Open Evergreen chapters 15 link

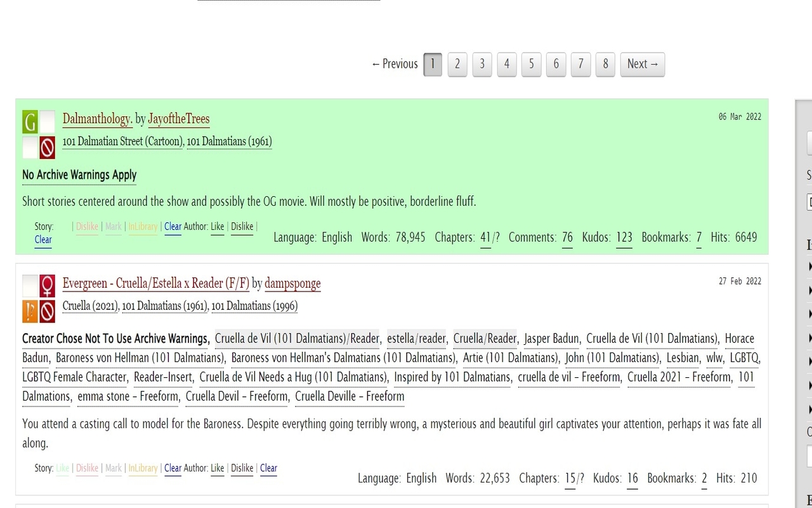pos(570,478)
